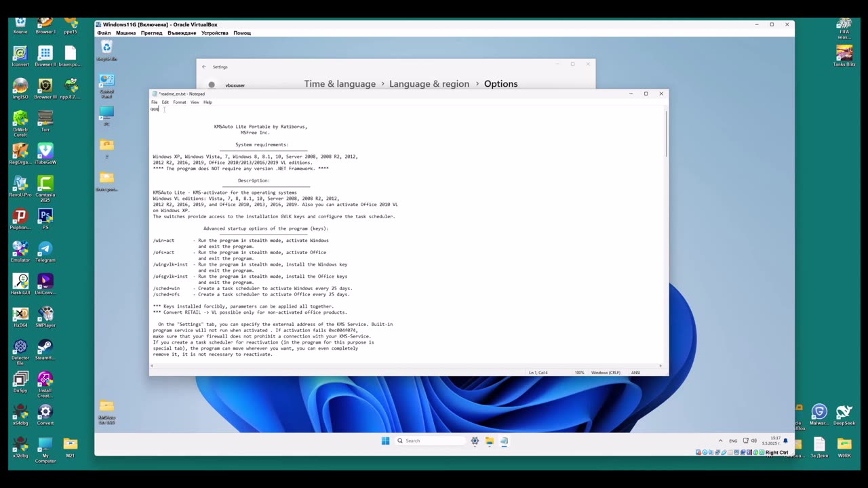The width and height of the screenshot is (868, 488).
Task: Launch DrWeb CureIt from the desktop
Action: [x=20, y=123]
